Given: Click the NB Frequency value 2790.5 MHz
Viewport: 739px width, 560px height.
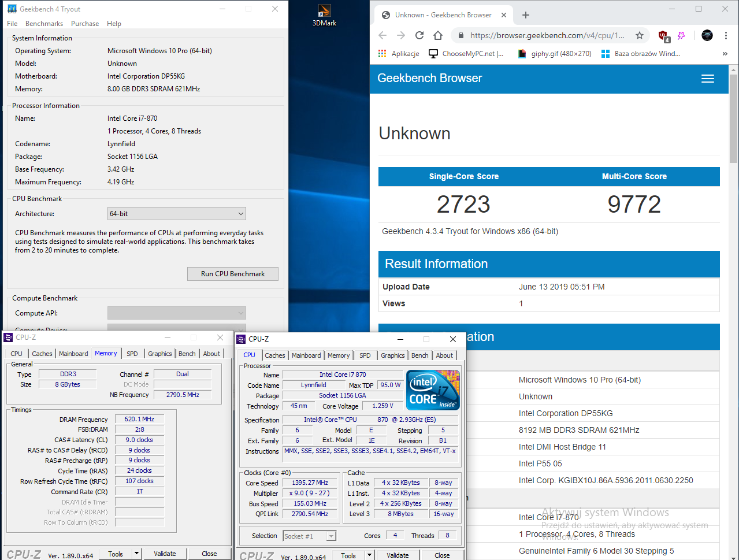Looking at the screenshot, I should [x=183, y=395].
